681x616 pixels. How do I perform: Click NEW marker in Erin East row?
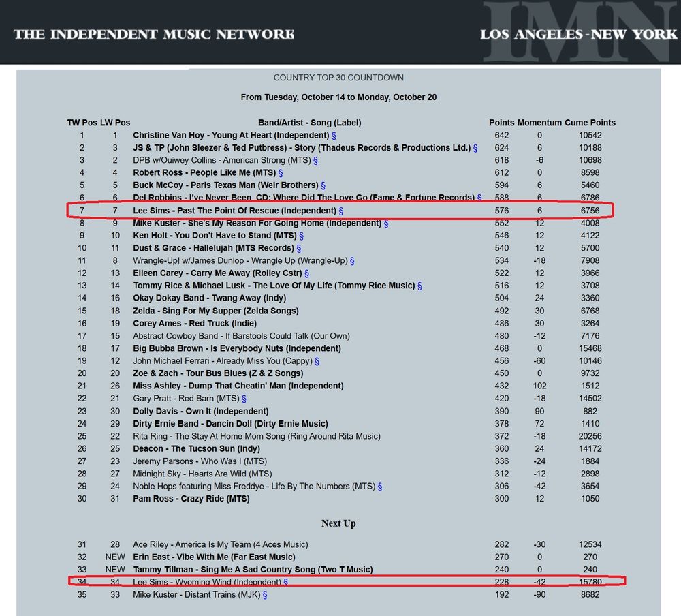click(x=115, y=557)
